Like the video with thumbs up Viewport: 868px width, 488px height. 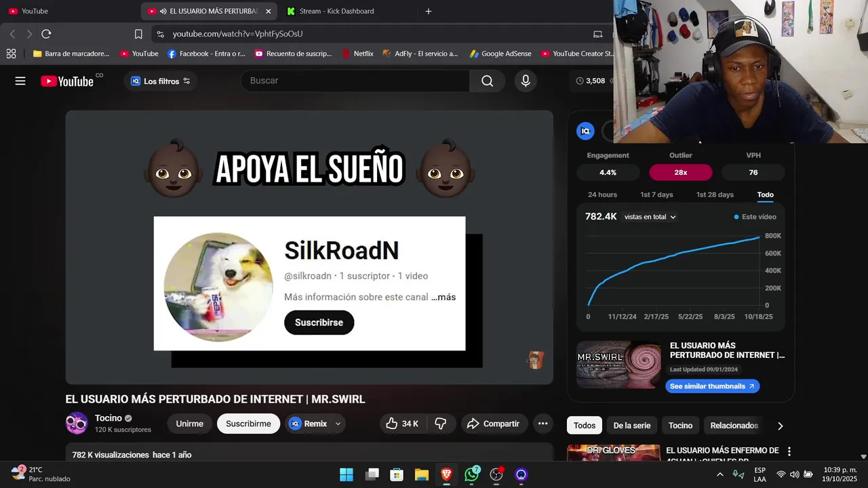[x=402, y=424]
